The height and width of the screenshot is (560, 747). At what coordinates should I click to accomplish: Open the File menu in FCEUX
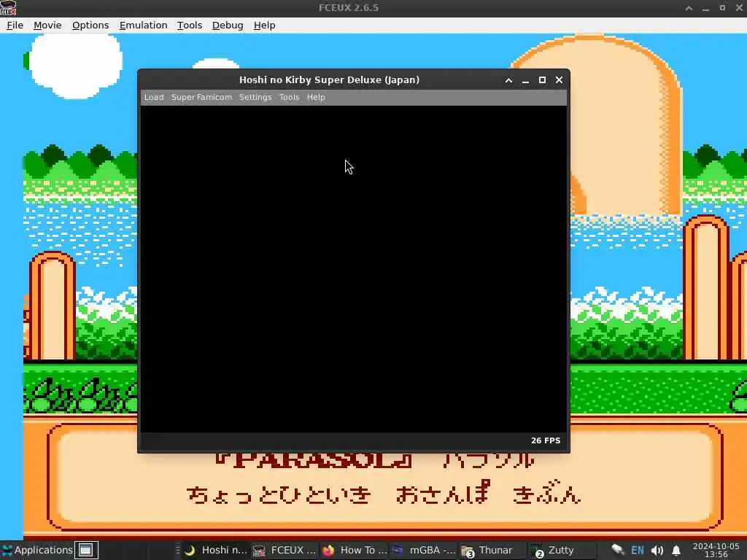pos(15,26)
